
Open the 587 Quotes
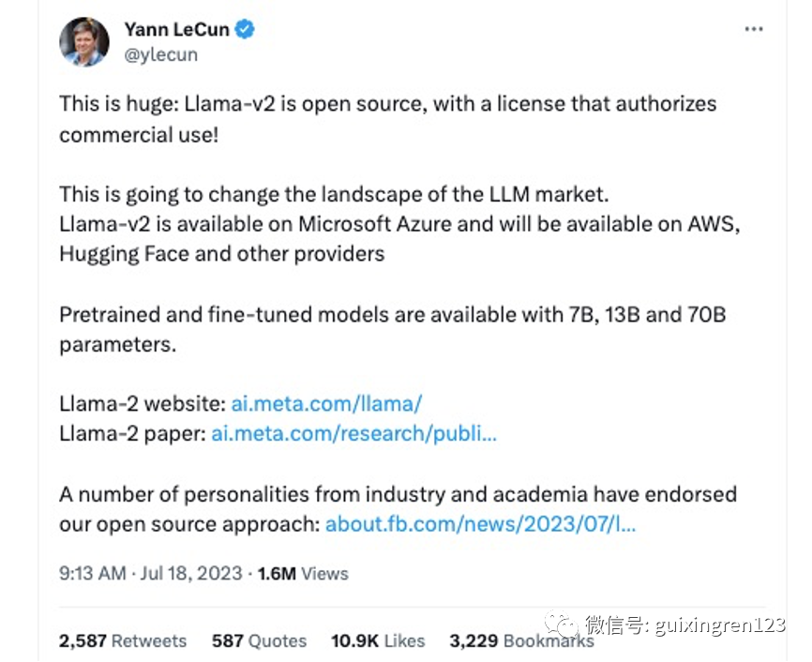coord(258,640)
